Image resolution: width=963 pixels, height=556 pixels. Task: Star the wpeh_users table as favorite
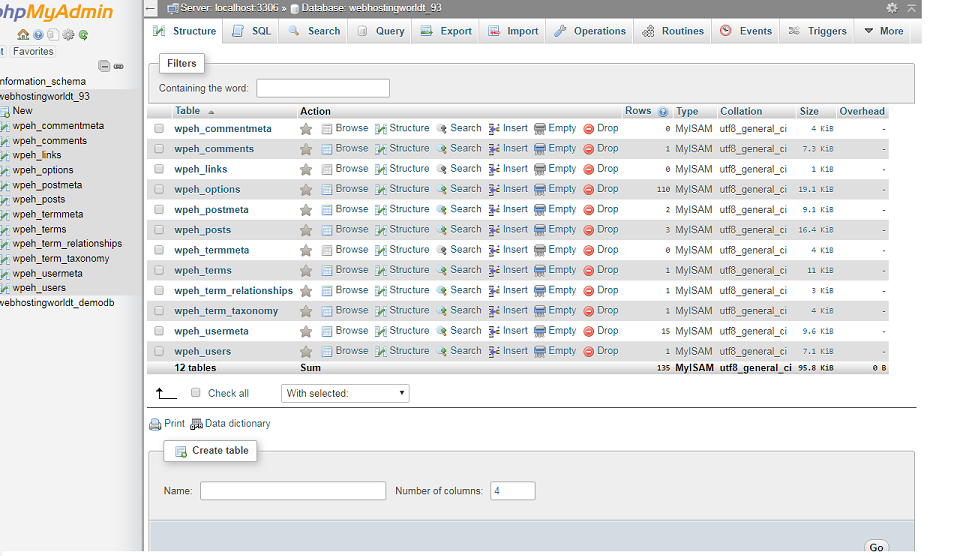point(306,351)
